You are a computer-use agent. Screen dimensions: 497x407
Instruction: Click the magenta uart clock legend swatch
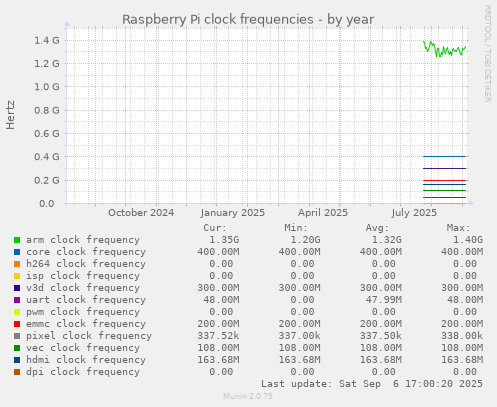tap(17, 300)
